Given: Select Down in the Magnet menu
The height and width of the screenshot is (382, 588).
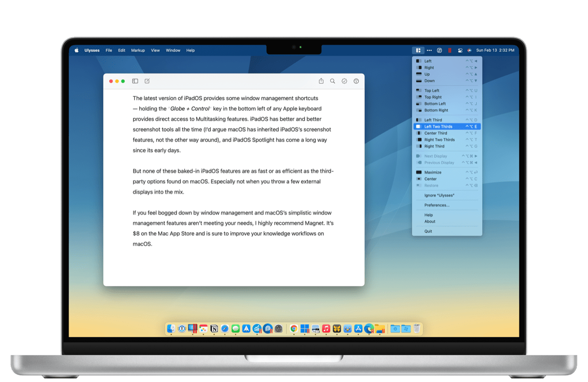Looking at the screenshot, I should 447,81.
